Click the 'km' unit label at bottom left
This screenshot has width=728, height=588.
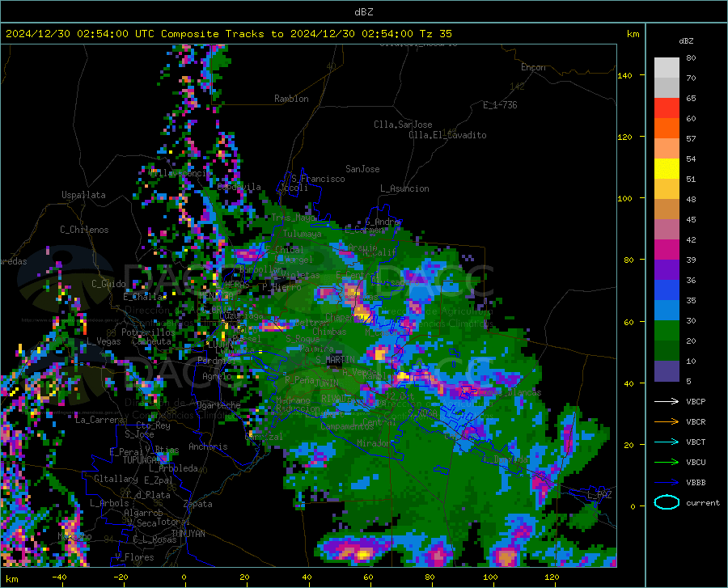(11, 579)
